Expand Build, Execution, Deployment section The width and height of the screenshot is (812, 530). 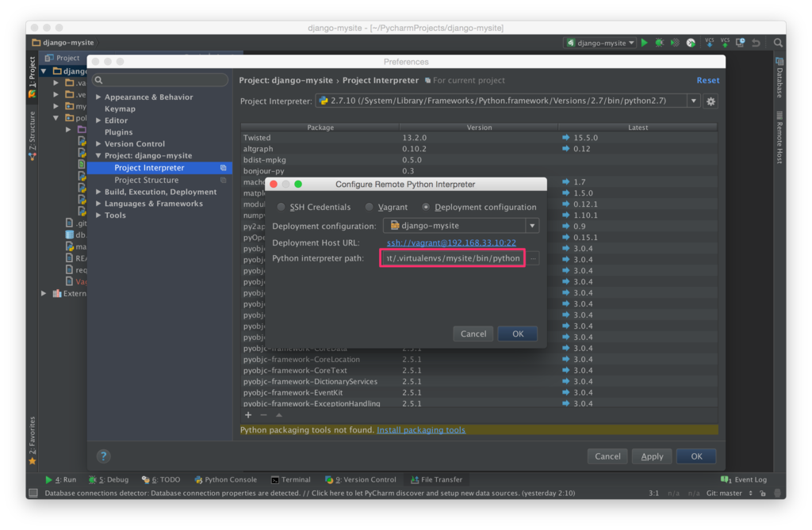click(98, 192)
